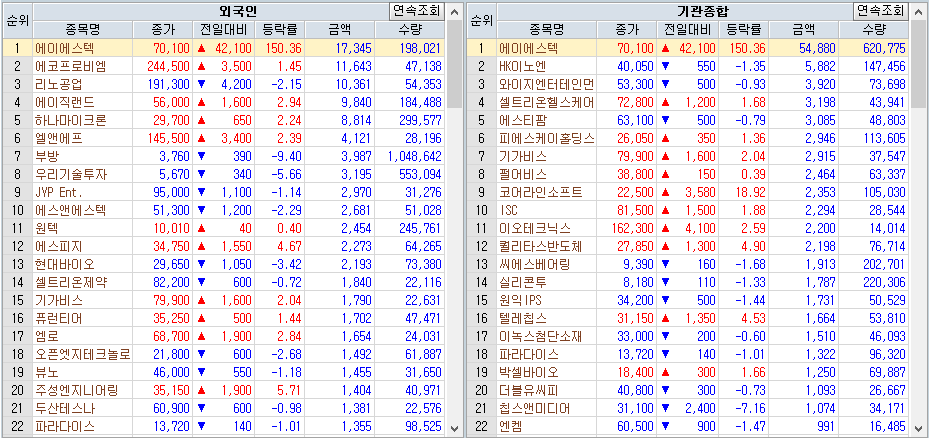Select 셀트리온제약 stock row
Screen dimensions: 930x438
click(x=224, y=283)
